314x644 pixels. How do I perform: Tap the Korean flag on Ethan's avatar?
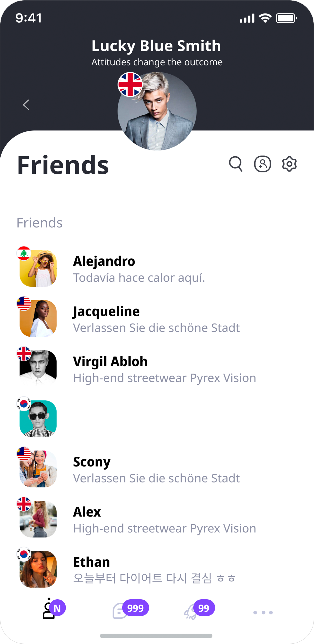pos(24,554)
